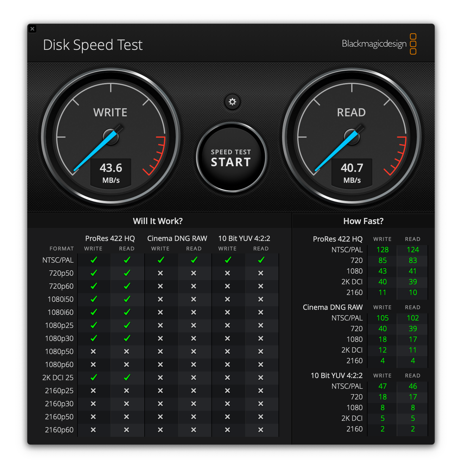Click the 2160p60 format row label
The image size is (462, 476).
click(x=59, y=430)
